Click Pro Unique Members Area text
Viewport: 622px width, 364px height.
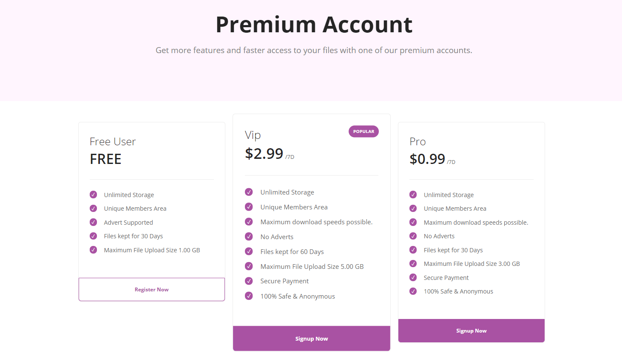tap(455, 209)
